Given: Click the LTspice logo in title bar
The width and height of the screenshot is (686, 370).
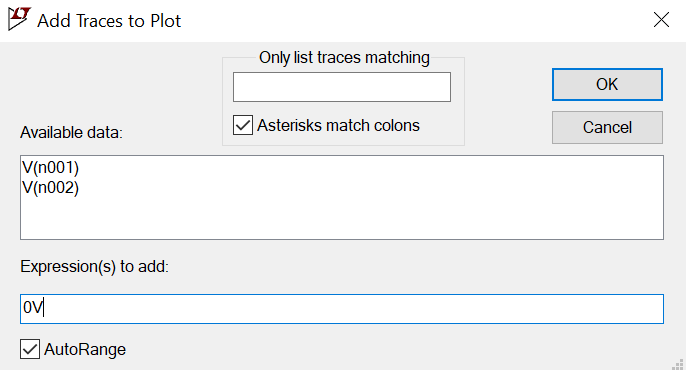Looking at the screenshot, I should (x=19, y=19).
